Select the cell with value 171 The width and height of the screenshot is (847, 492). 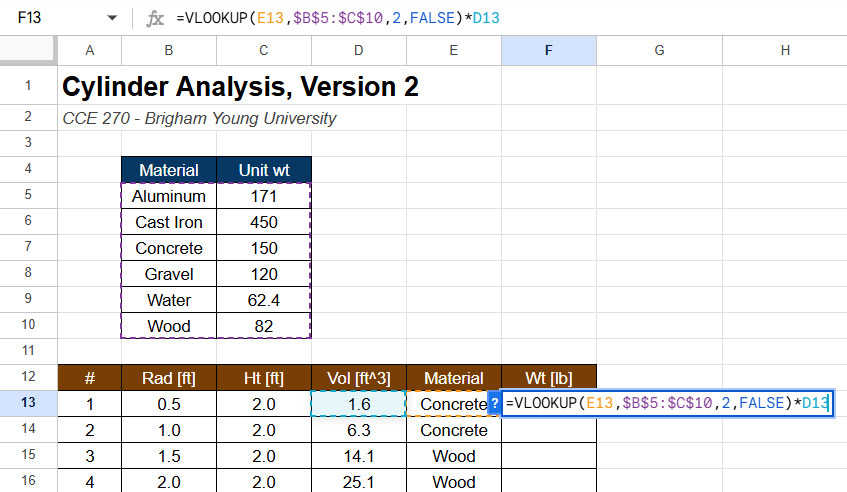264,196
